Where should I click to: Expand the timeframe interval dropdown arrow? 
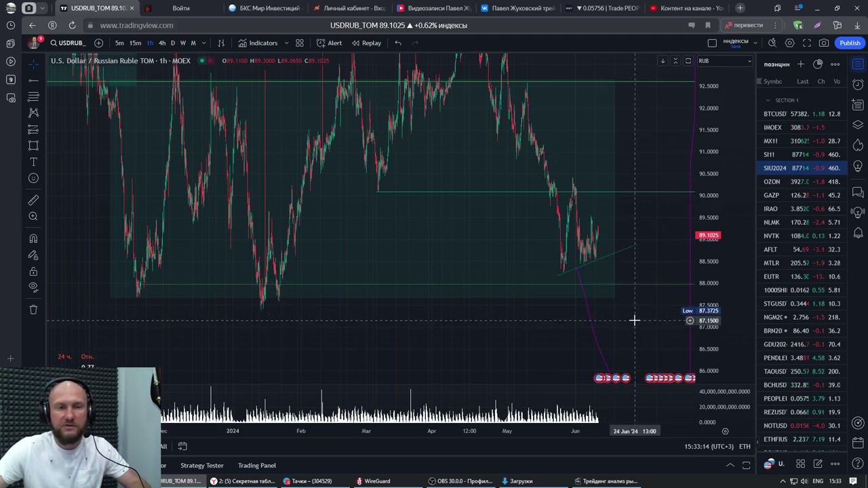point(204,43)
